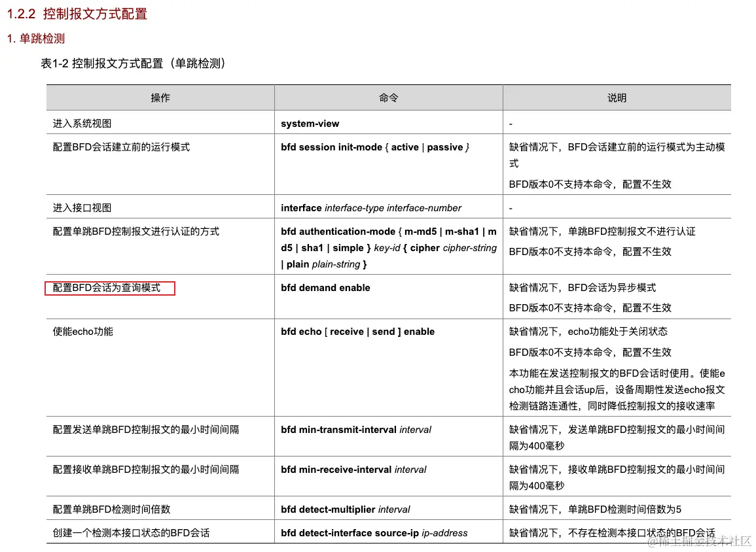756x552 pixels.
Task: Click the command starting 'bfd authentication-mode'
Action: (x=389, y=248)
